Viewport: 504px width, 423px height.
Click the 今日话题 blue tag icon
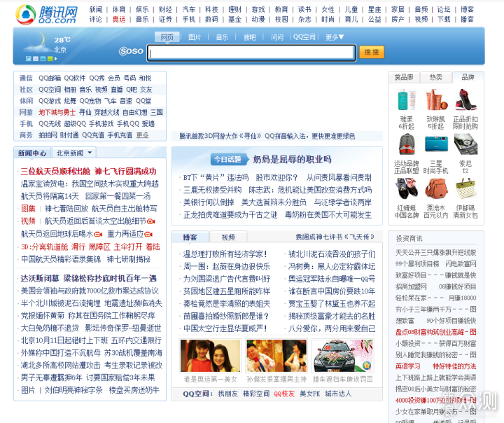click(230, 159)
